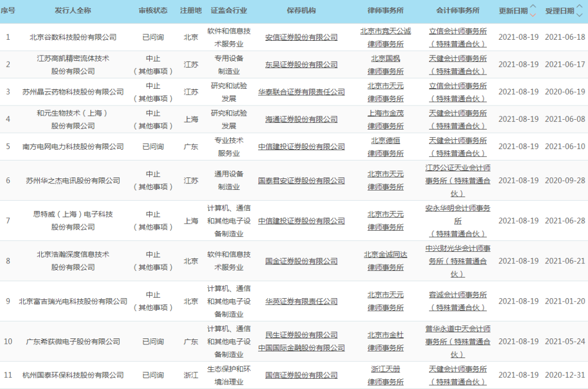Image resolution: width=588 pixels, height=389 pixels.
Task: Open 安永华明会计师事务所 link
Action: click(x=458, y=221)
